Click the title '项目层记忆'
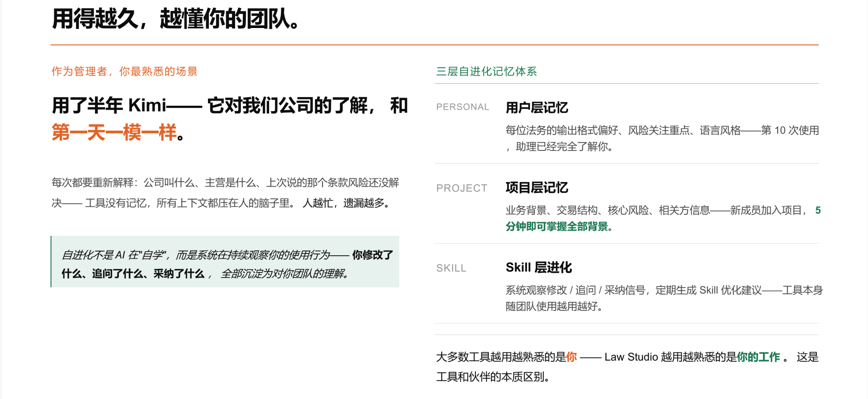Screen dimensions: 868x399 click(x=537, y=188)
